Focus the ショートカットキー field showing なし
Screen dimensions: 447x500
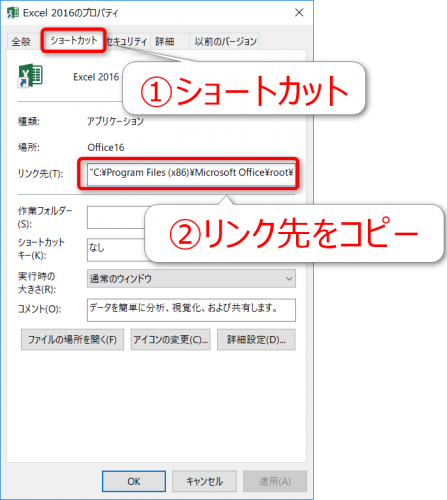click(116, 249)
